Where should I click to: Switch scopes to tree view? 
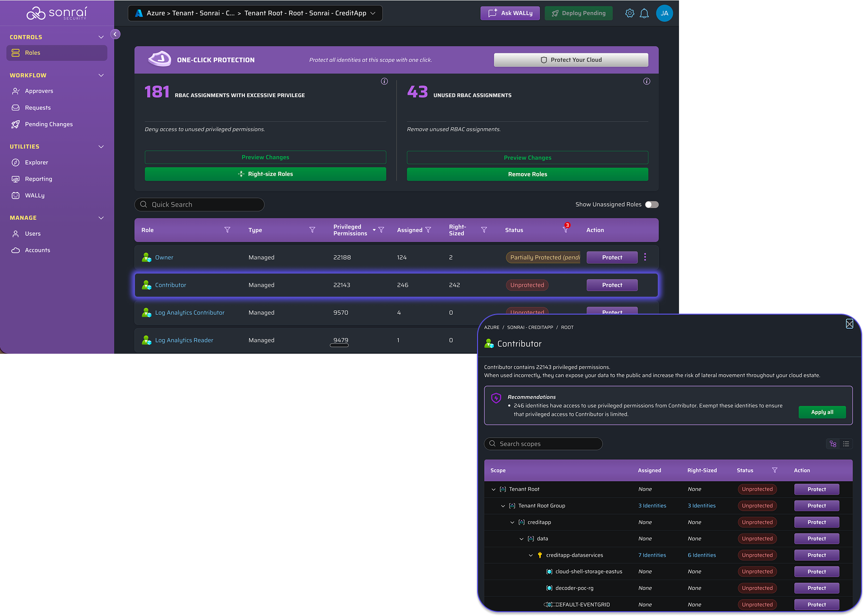833,444
